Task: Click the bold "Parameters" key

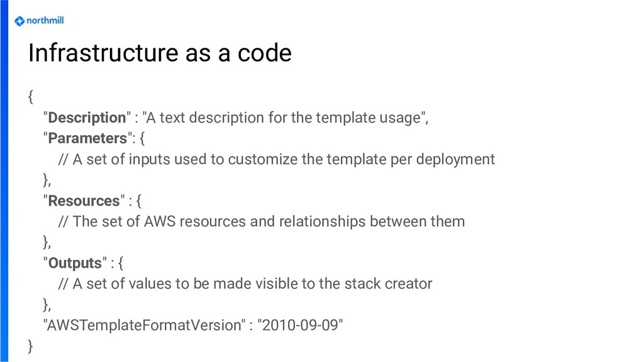Action: [87, 138]
